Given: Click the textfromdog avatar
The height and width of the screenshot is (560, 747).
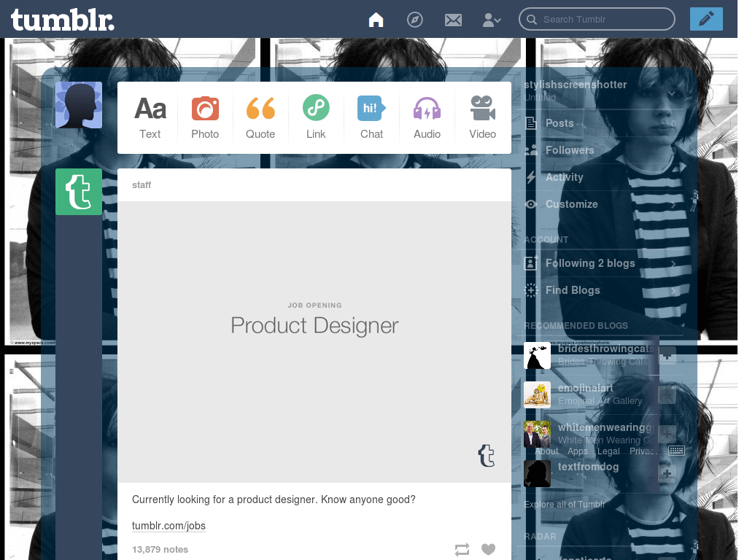Looking at the screenshot, I should coord(537,473).
